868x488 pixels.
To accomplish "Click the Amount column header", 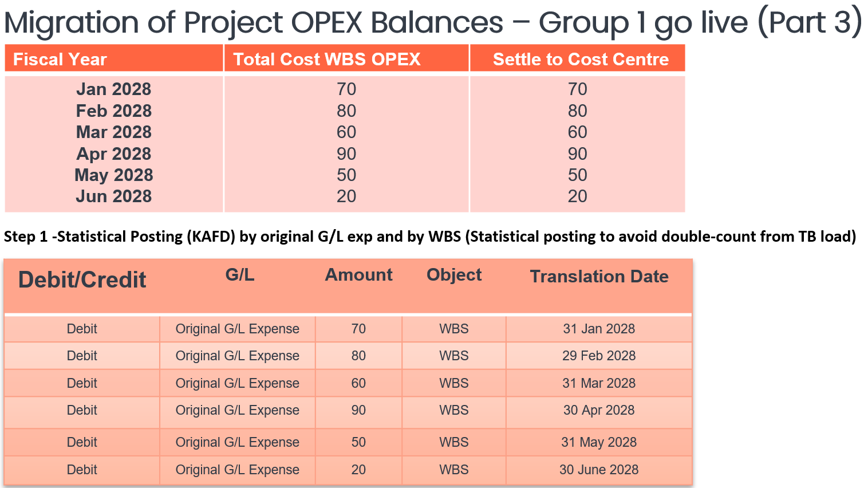I will click(358, 275).
